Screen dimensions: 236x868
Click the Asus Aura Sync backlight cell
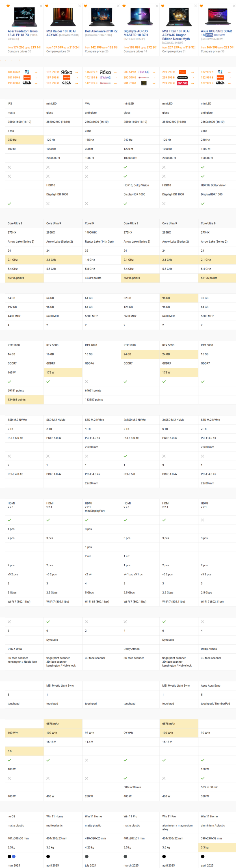tap(217, 685)
